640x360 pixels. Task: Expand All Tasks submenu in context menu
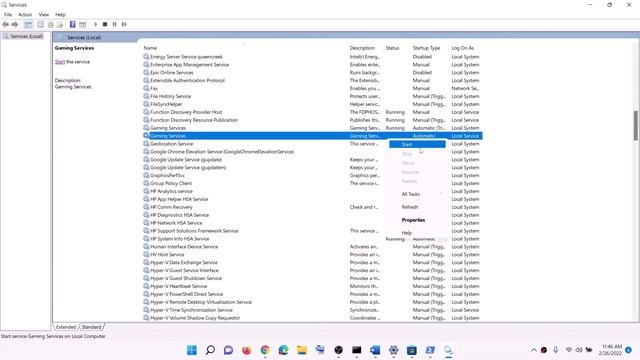click(x=417, y=194)
